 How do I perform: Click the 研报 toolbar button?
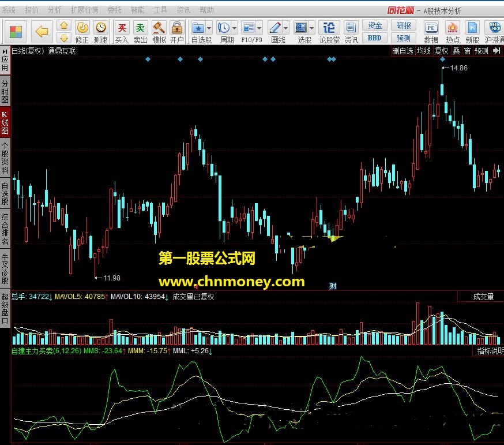404,25
